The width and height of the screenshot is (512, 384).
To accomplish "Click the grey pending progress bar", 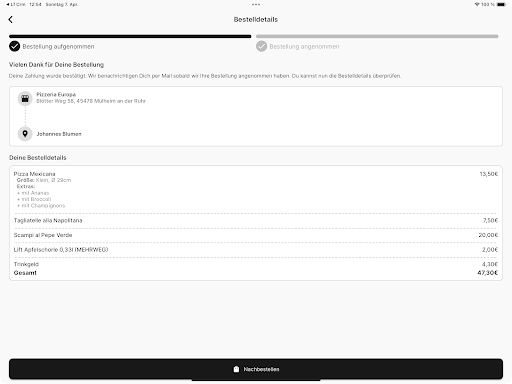I will [x=377, y=36].
